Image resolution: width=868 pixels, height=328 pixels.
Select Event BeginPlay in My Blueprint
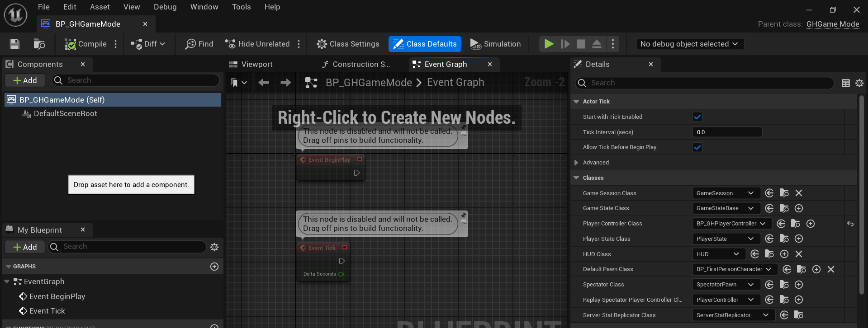57,296
